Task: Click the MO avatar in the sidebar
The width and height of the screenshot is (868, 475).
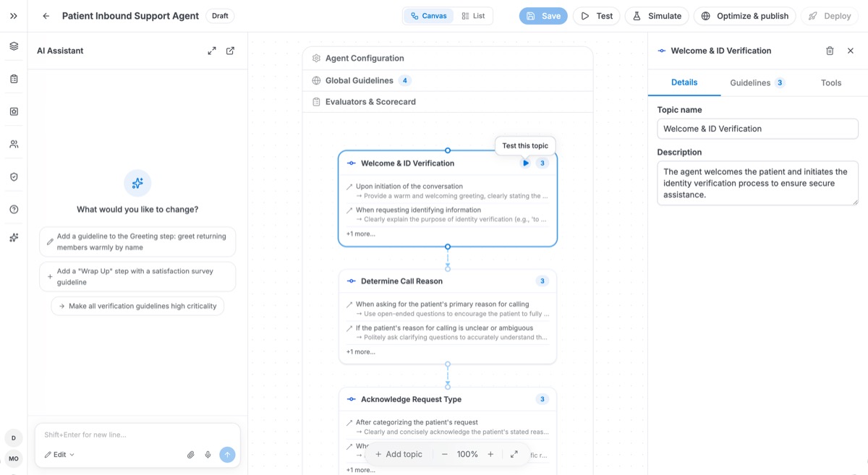Action: click(14, 458)
